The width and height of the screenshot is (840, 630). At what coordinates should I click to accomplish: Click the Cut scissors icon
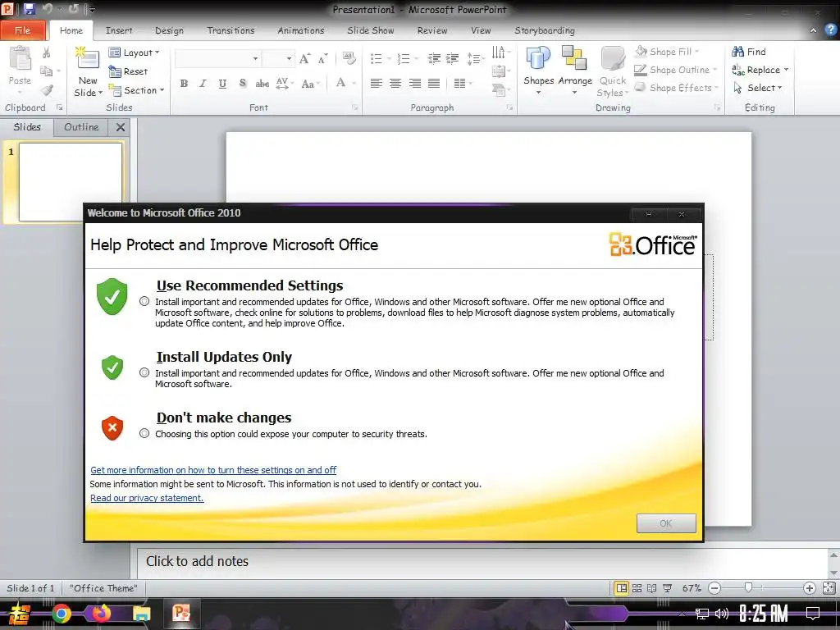(47, 52)
